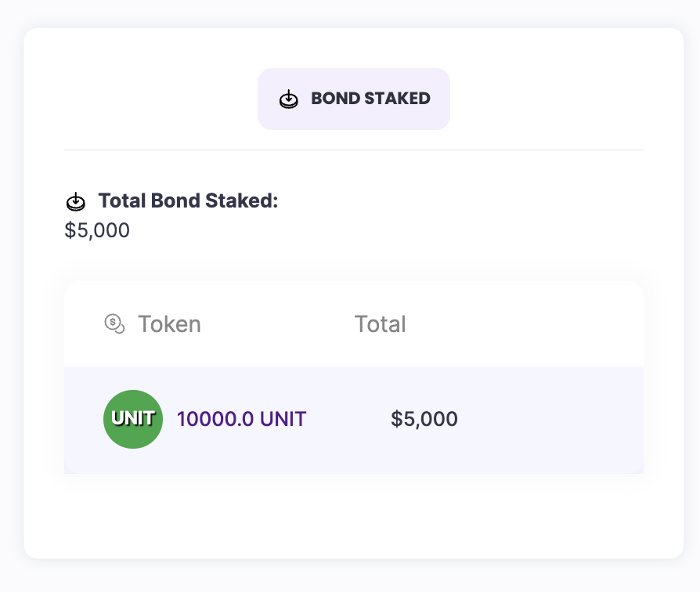Click the green UNIT token logo
The height and width of the screenshot is (592, 700).
[133, 419]
